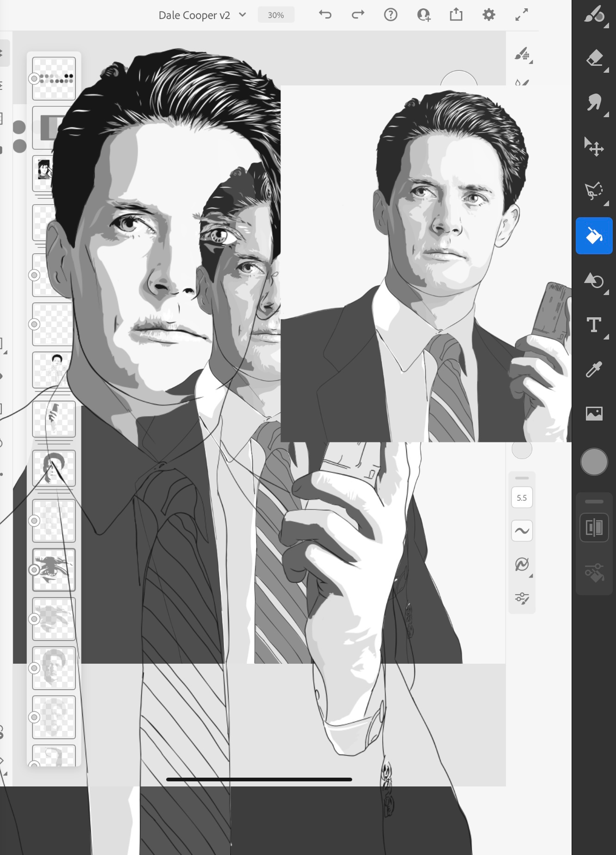Select the pixel brush tool
Image resolution: width=616 pixels, height=855 pixels.
pos(594,14)
